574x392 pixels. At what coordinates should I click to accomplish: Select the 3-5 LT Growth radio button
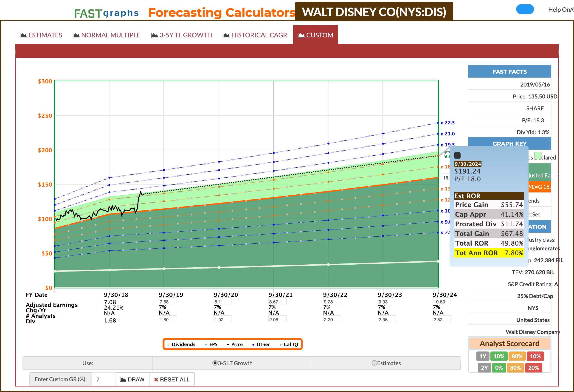tap(215, 363)
